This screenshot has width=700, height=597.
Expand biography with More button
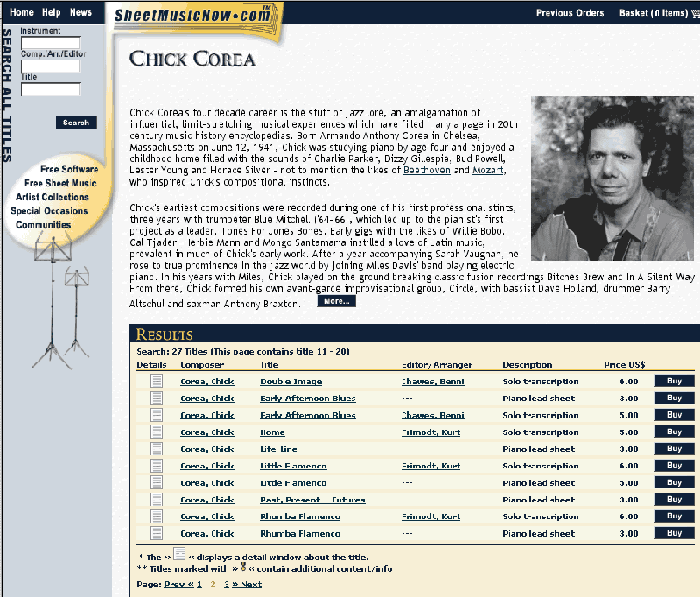[337, 301]
